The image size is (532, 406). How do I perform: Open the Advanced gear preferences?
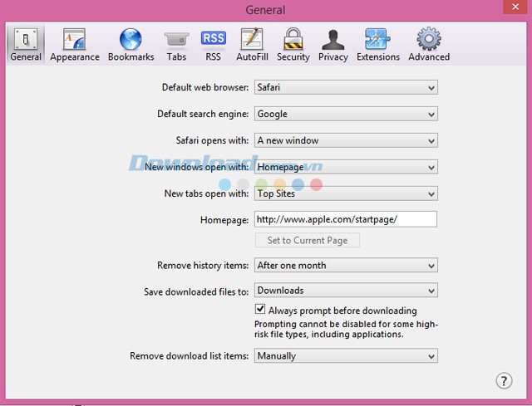coord(429,45)
